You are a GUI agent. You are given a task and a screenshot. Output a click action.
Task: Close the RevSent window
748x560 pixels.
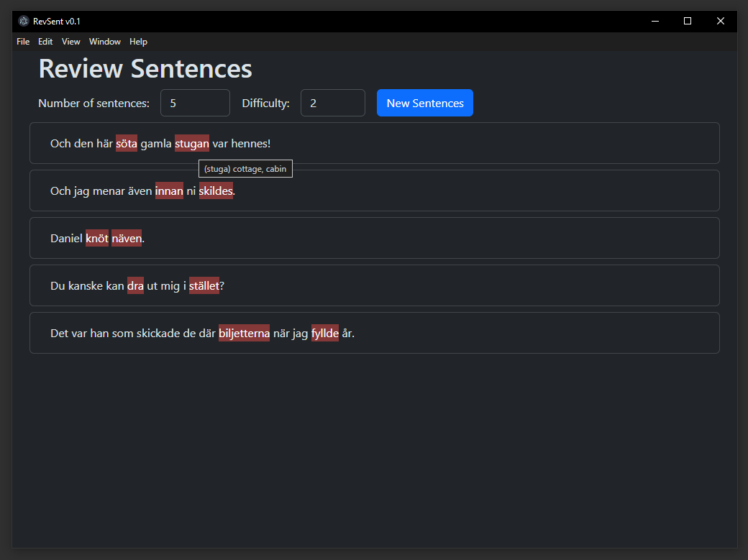point(721,21)
